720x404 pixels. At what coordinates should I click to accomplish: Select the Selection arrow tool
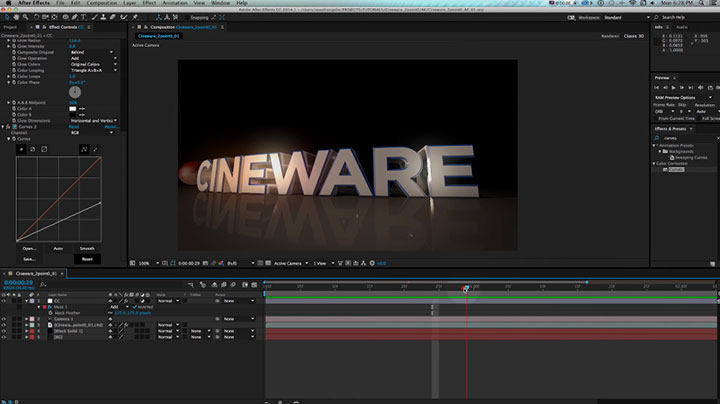pyautogui.click(x=7, y=17)
